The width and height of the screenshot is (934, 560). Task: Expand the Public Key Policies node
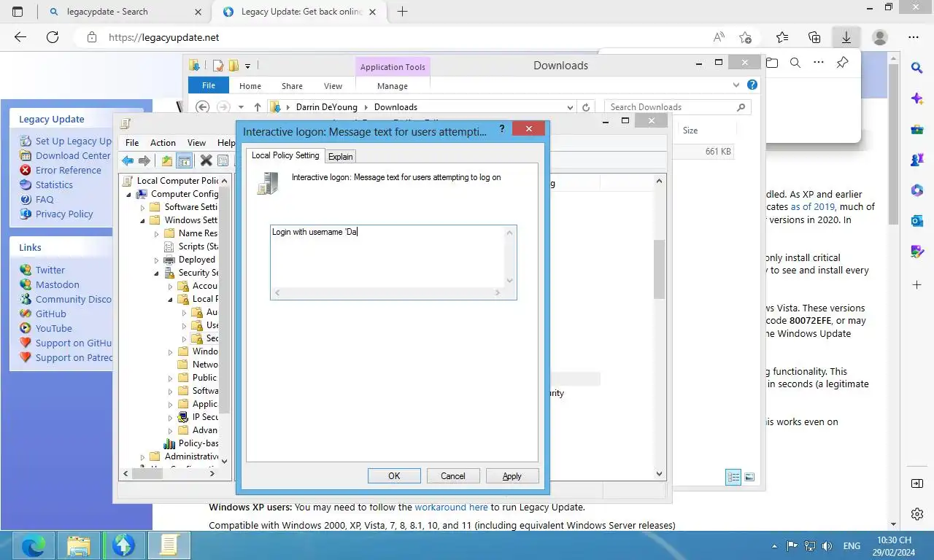coord(171,378)
